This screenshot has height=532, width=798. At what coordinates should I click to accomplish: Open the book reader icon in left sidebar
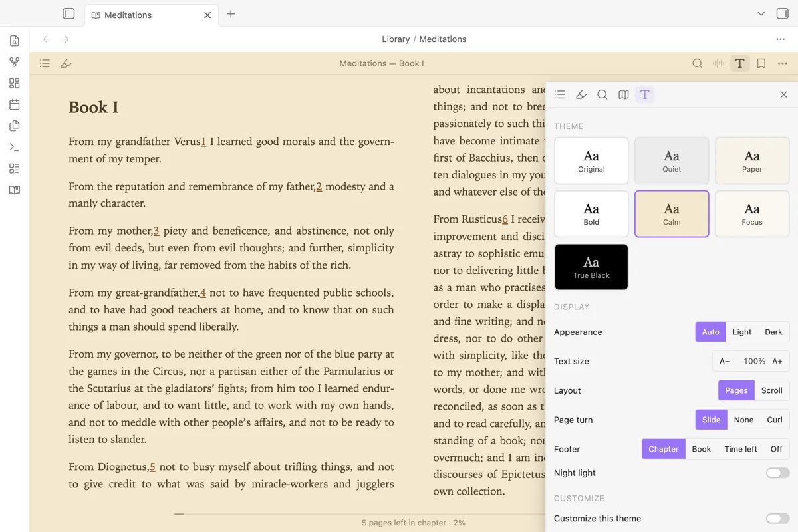(15, 190)
